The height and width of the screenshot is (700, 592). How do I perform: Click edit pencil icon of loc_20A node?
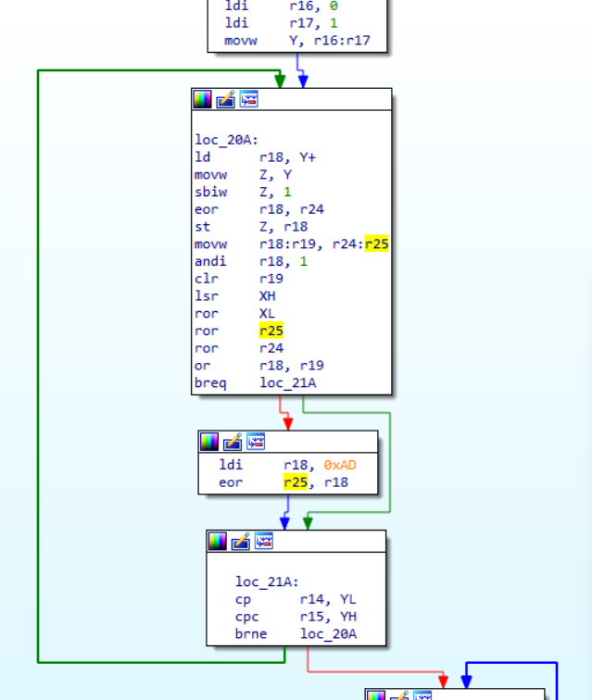coord(226,99)
